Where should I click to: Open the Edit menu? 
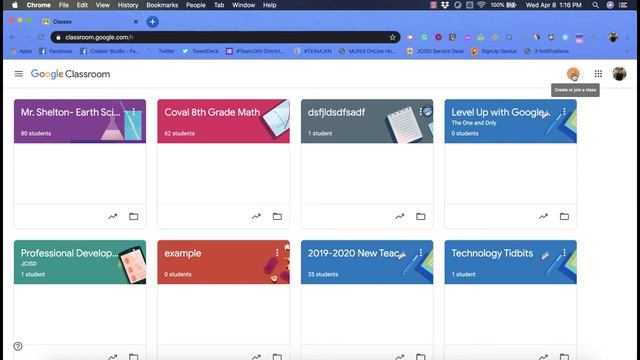pyautogui.click(x=82, y=5)
